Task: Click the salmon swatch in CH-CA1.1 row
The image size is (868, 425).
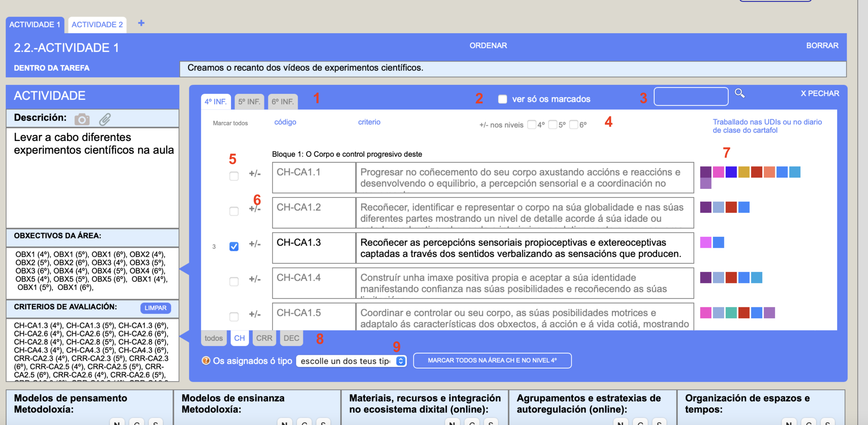Action: [x=769, y=172]
